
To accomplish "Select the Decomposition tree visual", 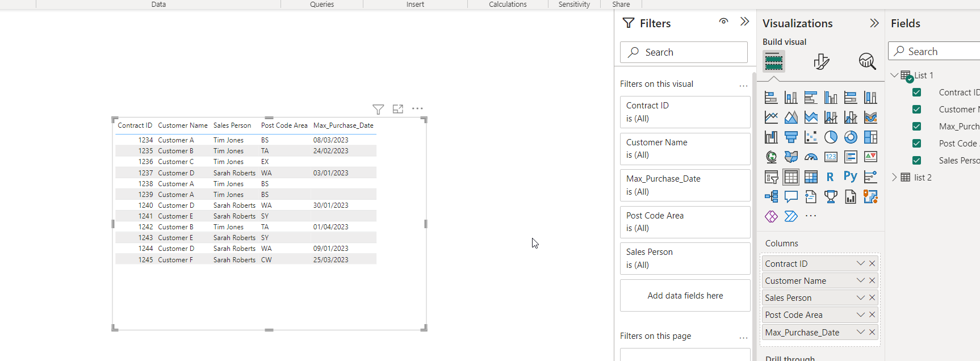I will coord(771,197).
